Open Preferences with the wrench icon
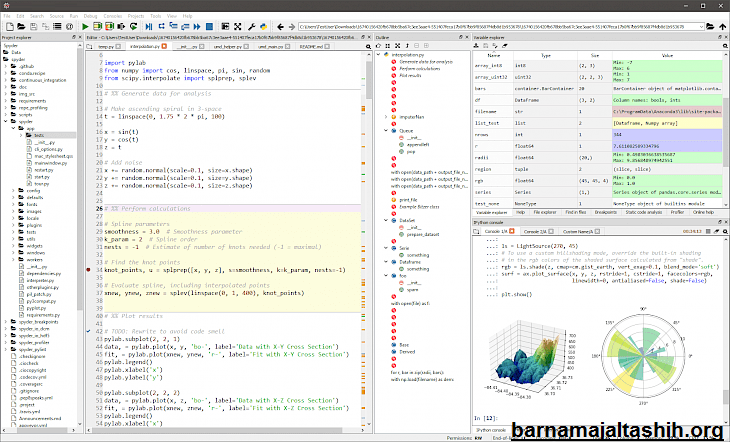 coord(251,27)
